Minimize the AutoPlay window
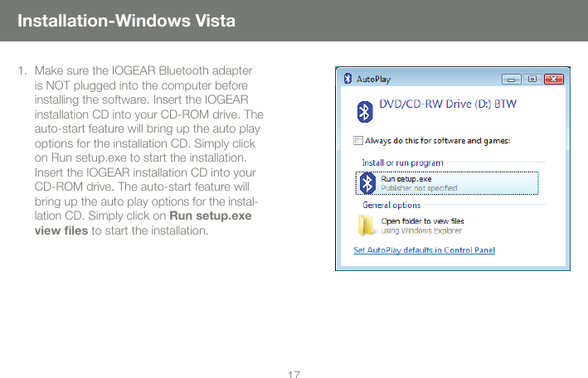The width and height of the screenshot is (588, 378). (x=512, y=79)
